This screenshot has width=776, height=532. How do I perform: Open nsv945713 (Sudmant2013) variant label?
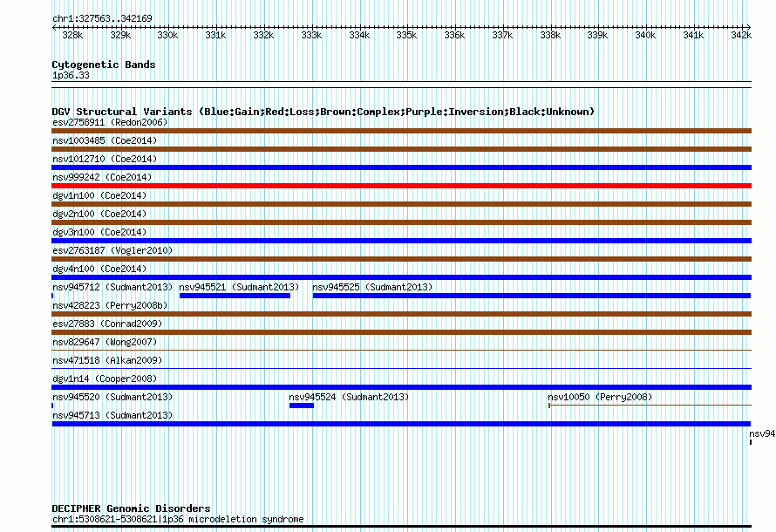click(112, 415)
